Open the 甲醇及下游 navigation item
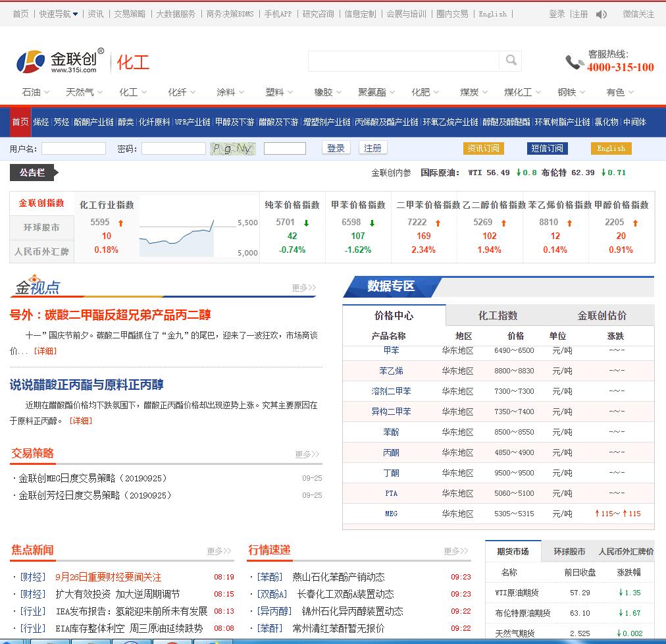Screen dimensions: 666x644 pos(234,122)
